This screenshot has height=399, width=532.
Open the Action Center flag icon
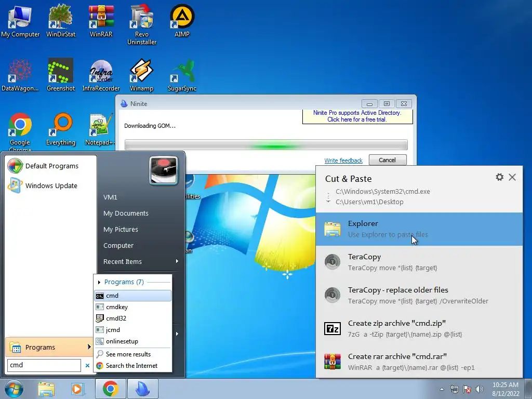467,389
